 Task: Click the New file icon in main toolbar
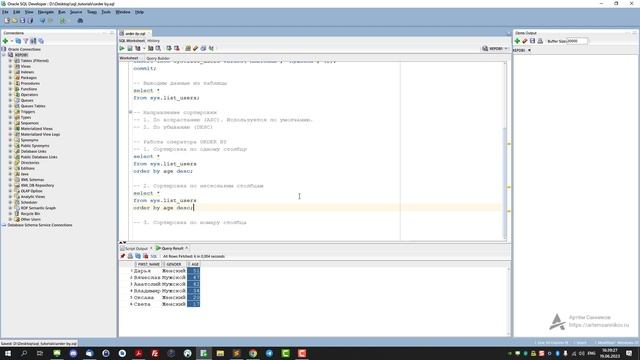(x=7, y=20)
